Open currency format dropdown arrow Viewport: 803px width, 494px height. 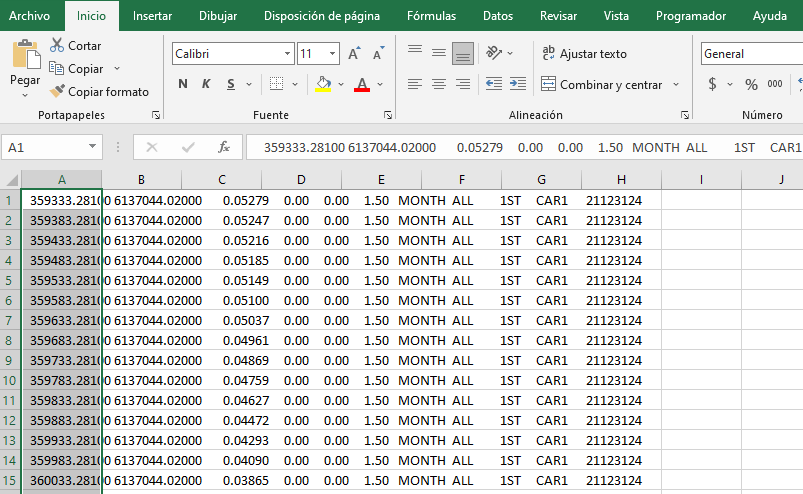730,84
